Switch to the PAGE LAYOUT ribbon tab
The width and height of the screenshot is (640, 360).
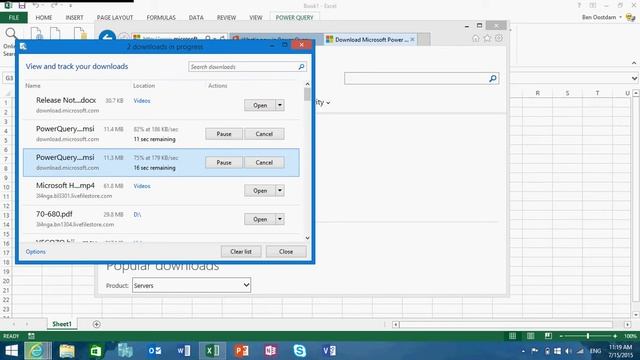tap(115, 18)
